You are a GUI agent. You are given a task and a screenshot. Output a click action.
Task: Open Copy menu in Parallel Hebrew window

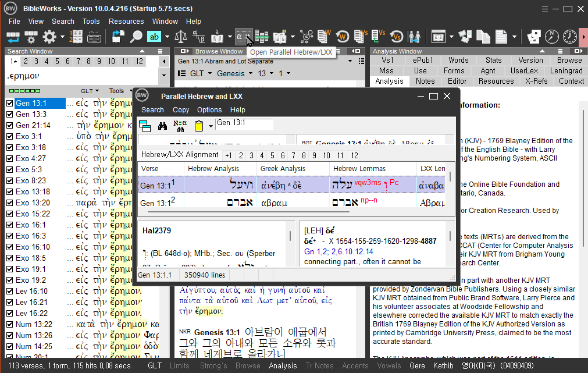pyautogui.click(x=181, y=110)
